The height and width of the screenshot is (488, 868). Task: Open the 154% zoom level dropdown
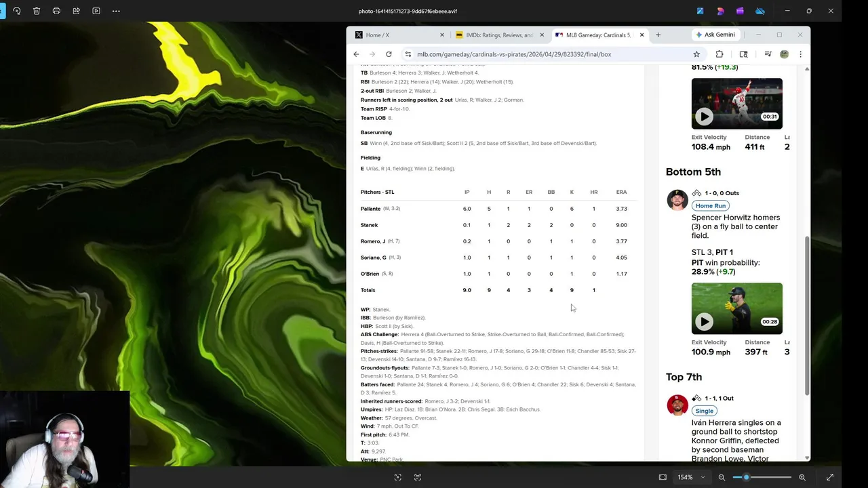(691, 477)
